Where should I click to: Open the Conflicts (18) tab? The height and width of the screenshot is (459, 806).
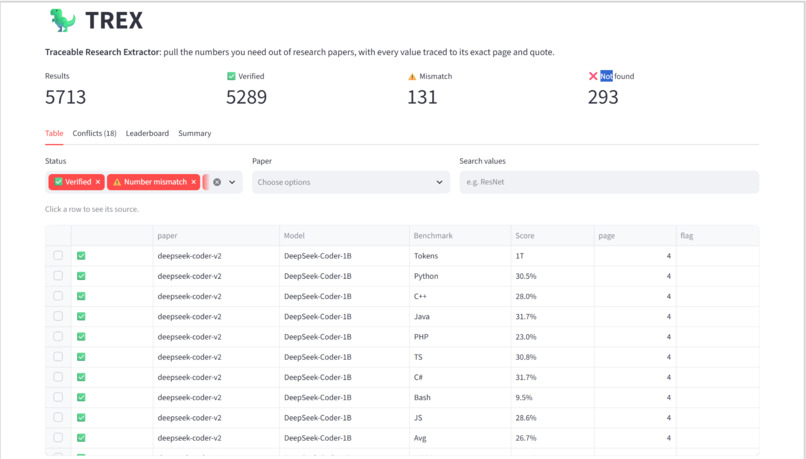(x=95, y=133)
